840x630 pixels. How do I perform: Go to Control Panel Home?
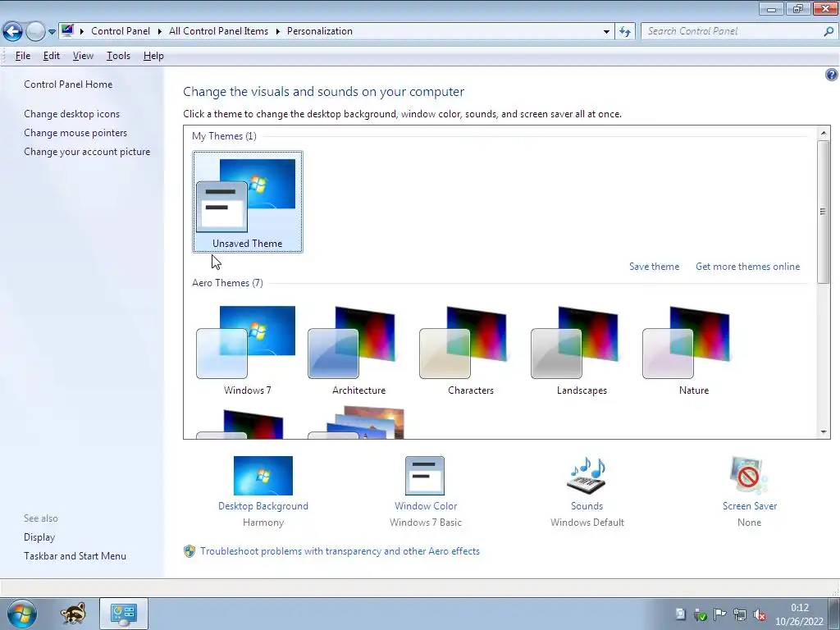68,84
